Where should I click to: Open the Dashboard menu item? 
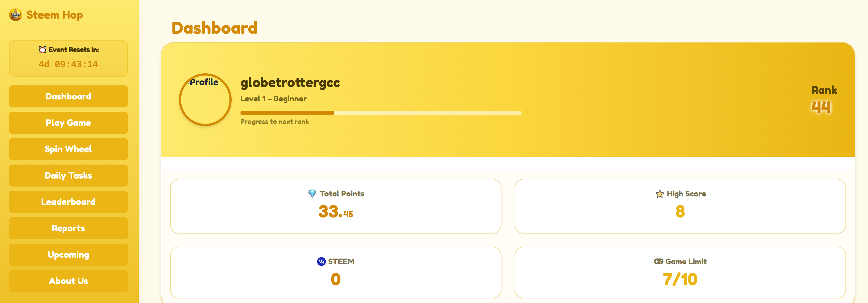68,96
